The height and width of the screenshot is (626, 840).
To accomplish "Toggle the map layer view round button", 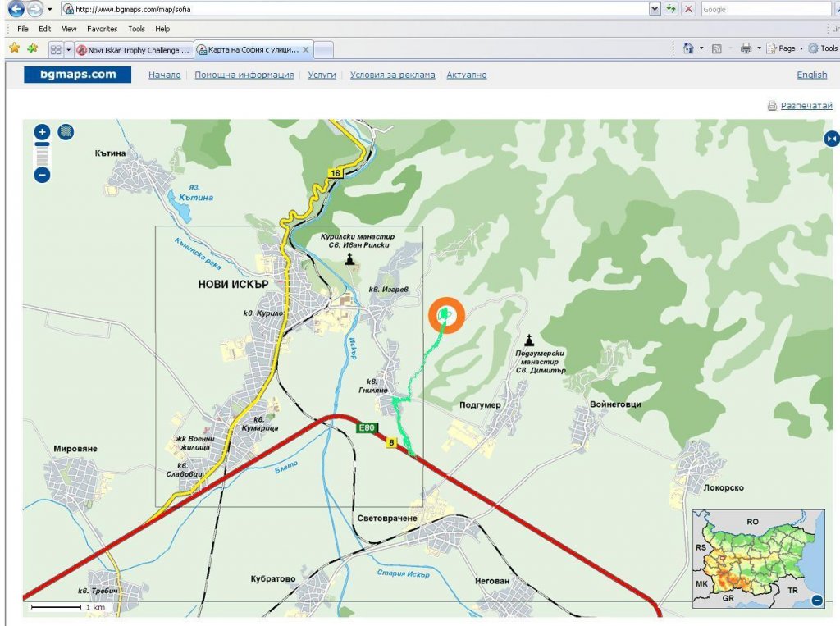I will [x=66, y=132].
